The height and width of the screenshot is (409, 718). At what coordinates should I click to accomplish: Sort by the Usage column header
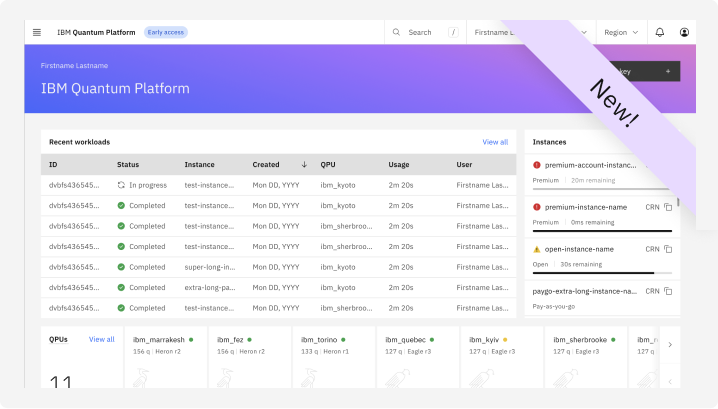coord(399,164)
